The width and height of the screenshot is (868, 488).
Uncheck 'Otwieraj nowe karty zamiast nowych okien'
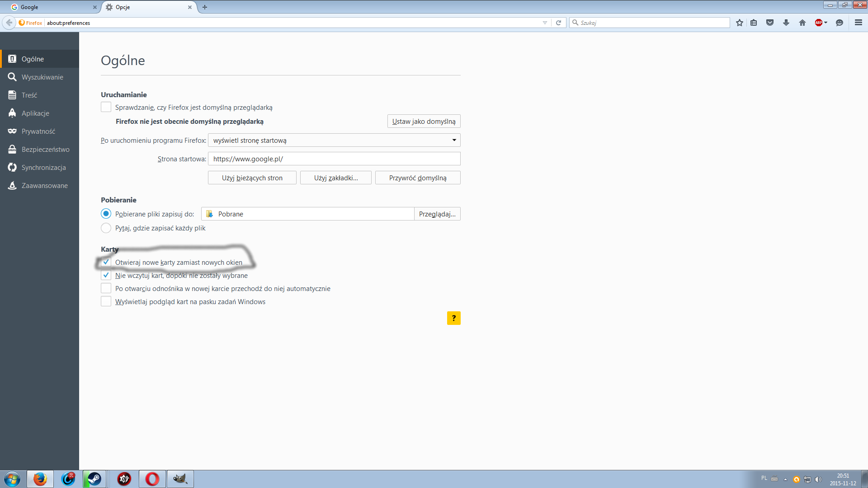pyautogui.click(x=106, y=262)
